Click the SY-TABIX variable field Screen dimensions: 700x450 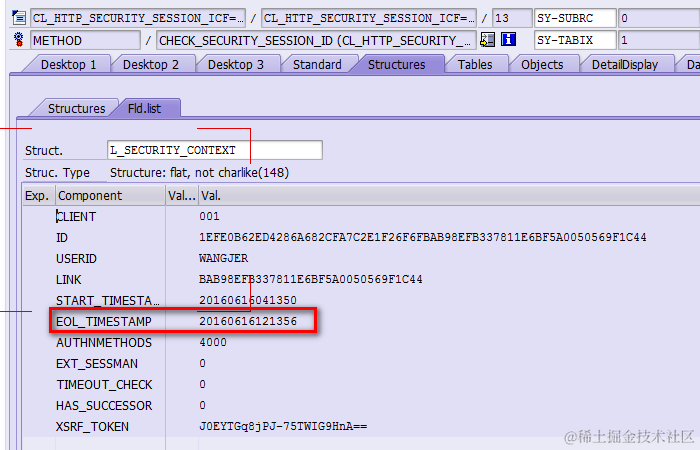pyautogui.click(x=575, y=40)
